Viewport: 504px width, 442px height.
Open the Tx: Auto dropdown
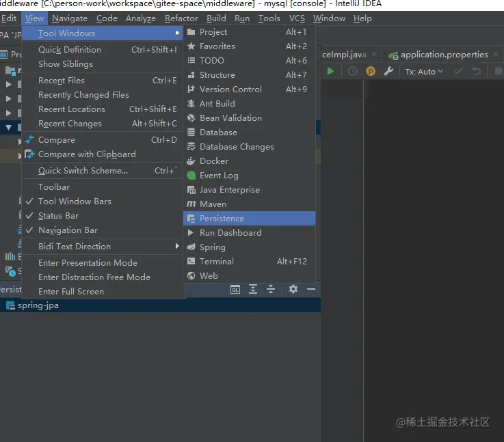(424, 72)
